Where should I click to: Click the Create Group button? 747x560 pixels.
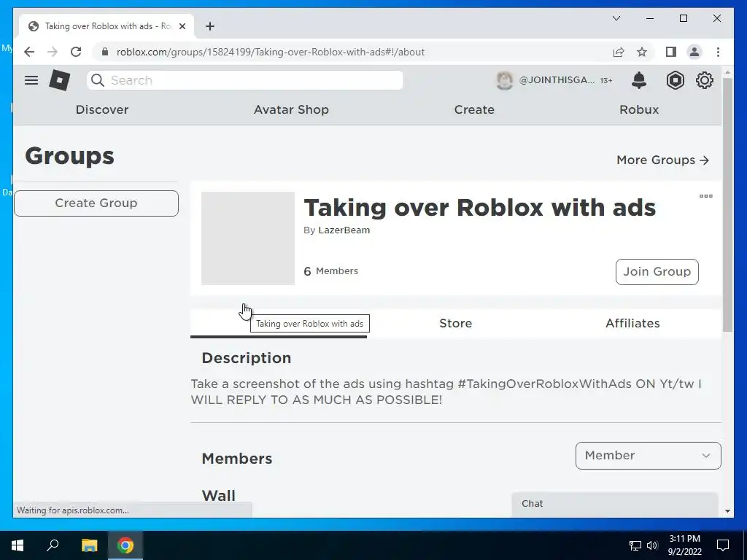(96, 203)
